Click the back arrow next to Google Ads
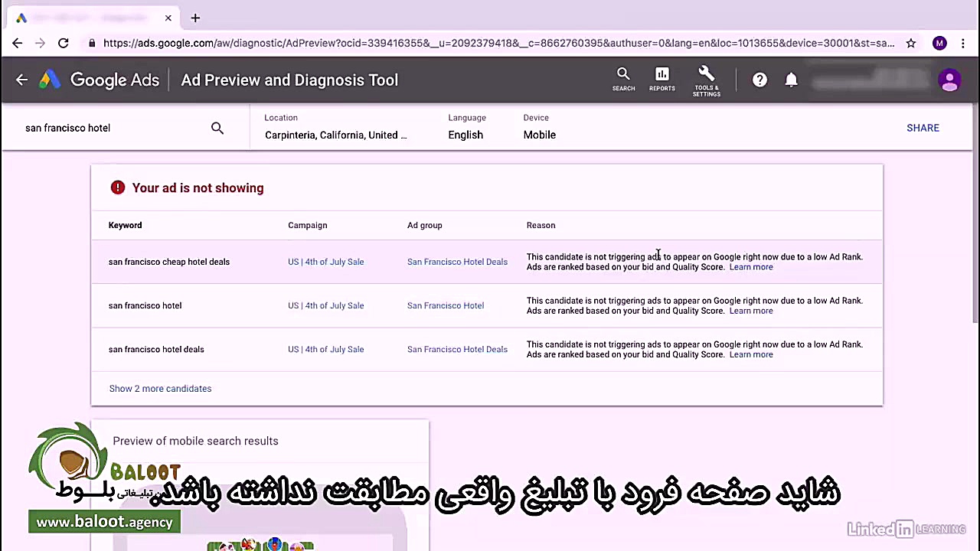Image resolution: width=980 pixels, height=551 pixels. [x=21, y=80]
